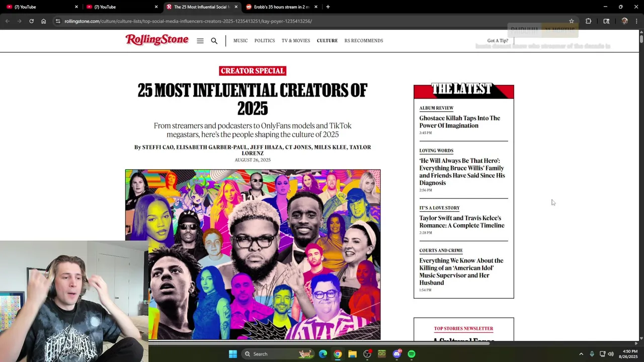Close the Erobb stream tab

(316, 7)
